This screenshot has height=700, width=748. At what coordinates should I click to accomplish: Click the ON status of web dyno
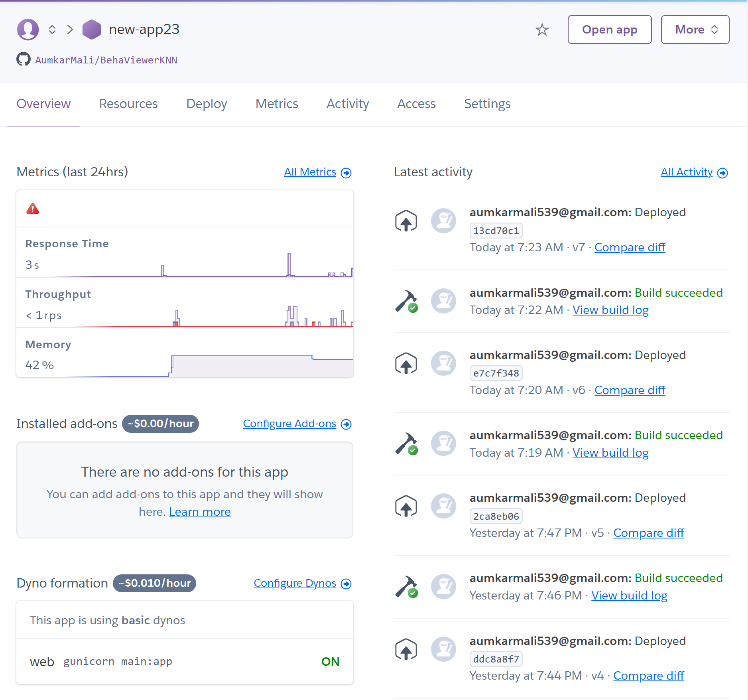click(x=330, y=662)
